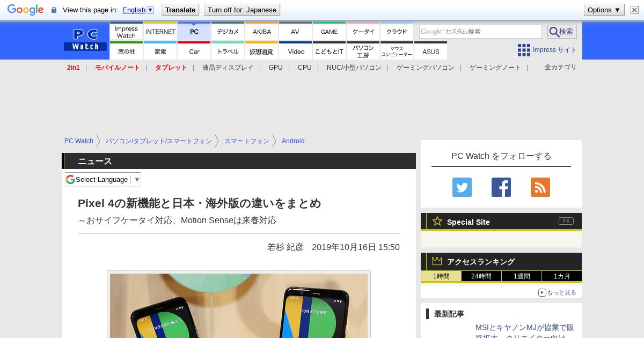The width and height of the screenshot is (644, 338).
Task: Open the RSS feed icon
Action: click(540, 187)
